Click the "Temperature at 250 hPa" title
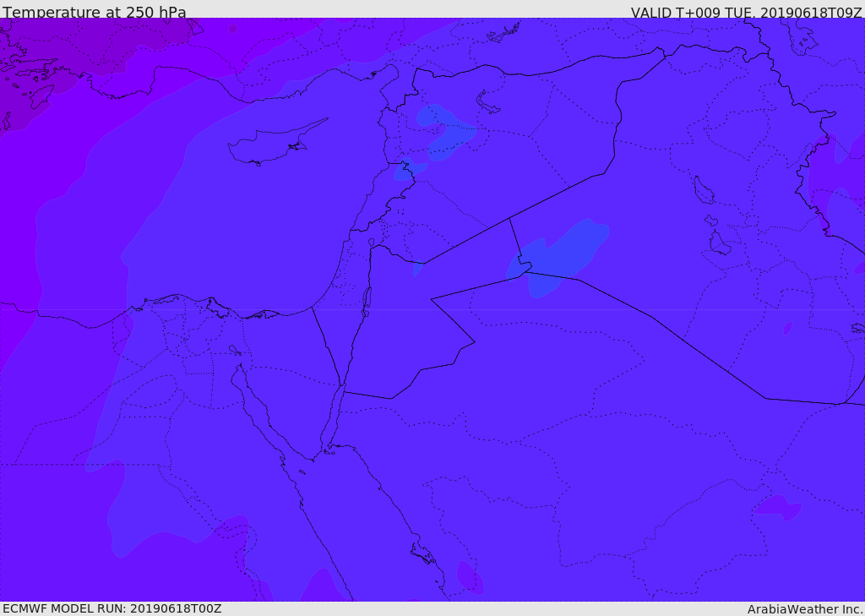Screen dimensions: 865x616 tap(95, 12)
